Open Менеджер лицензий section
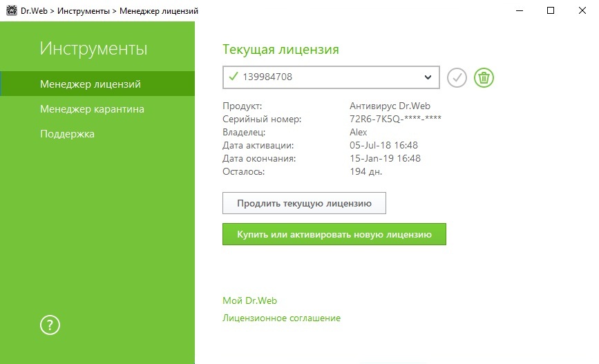 [97, 84]
